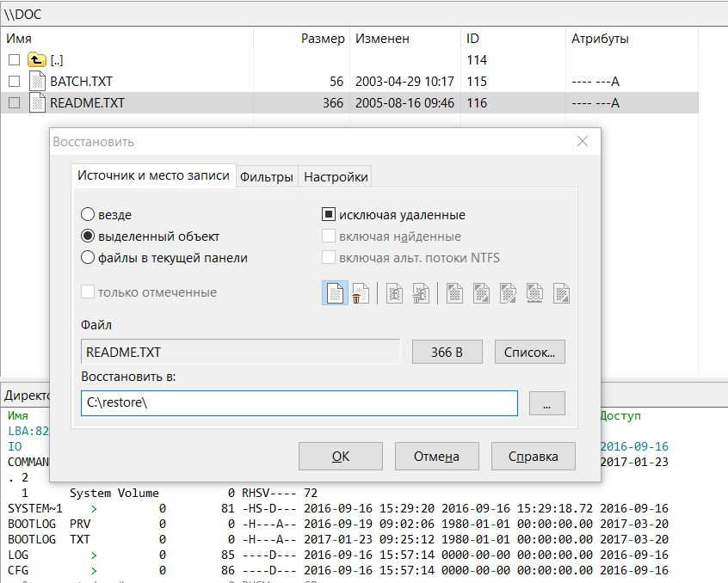Toggle the 'исключая удаленные' checkbox

tap(328, 215)
